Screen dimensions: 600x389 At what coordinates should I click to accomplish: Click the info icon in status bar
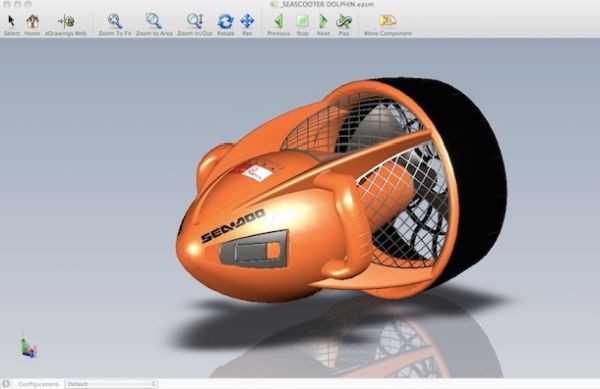click(x=6, y=384)
